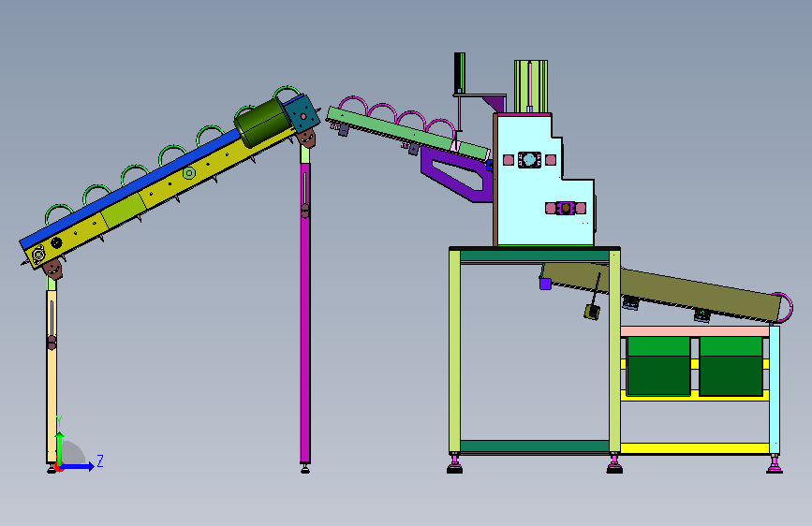Select the blue Z axis arrow of triad
Image resolution: width=812 pixels, height=526 pixels.
[x=77, y=466]
